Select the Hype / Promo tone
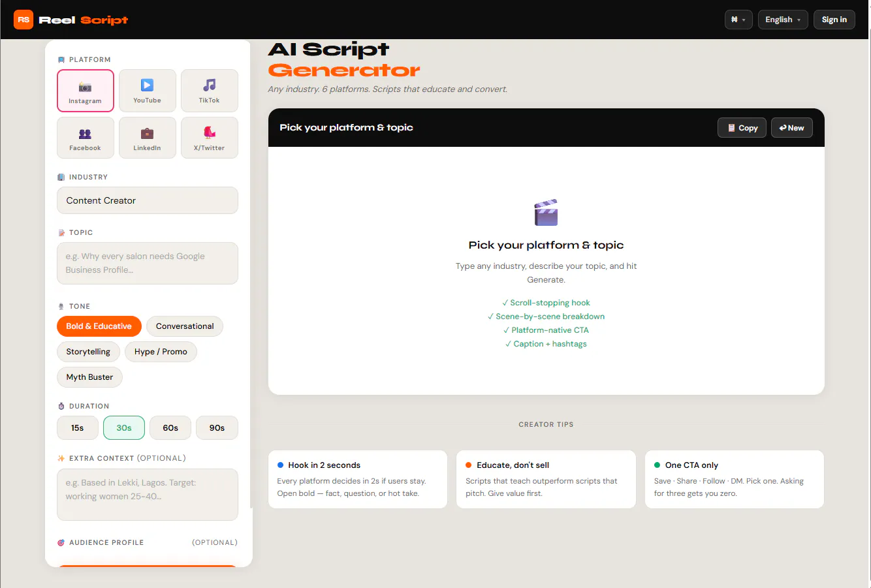Viewport: 871px width, 588px height. tap(161, 352)
